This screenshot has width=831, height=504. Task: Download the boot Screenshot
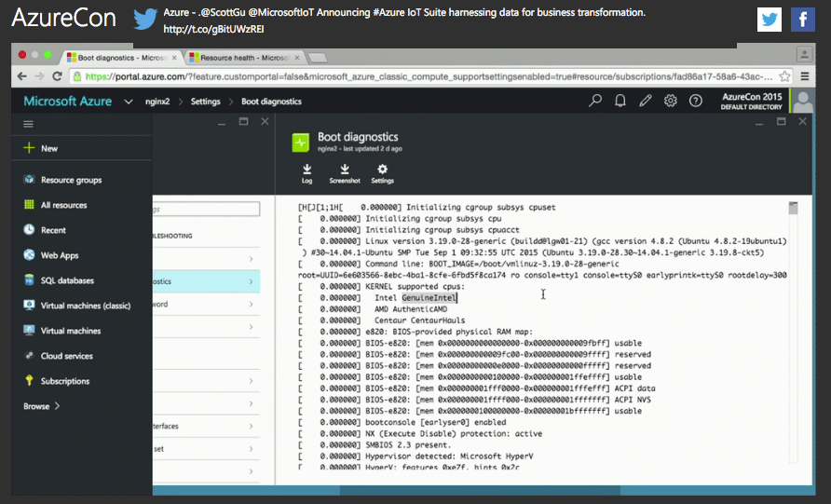click(x=345, y=173)
